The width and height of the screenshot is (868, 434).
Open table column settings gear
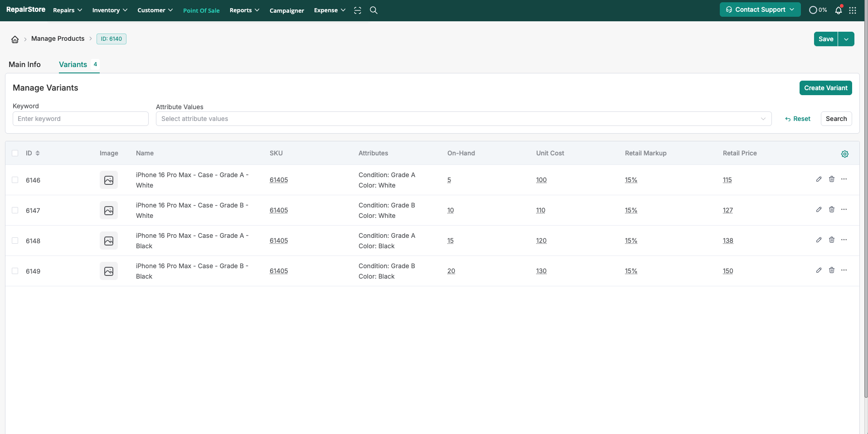tap(845, 154)
